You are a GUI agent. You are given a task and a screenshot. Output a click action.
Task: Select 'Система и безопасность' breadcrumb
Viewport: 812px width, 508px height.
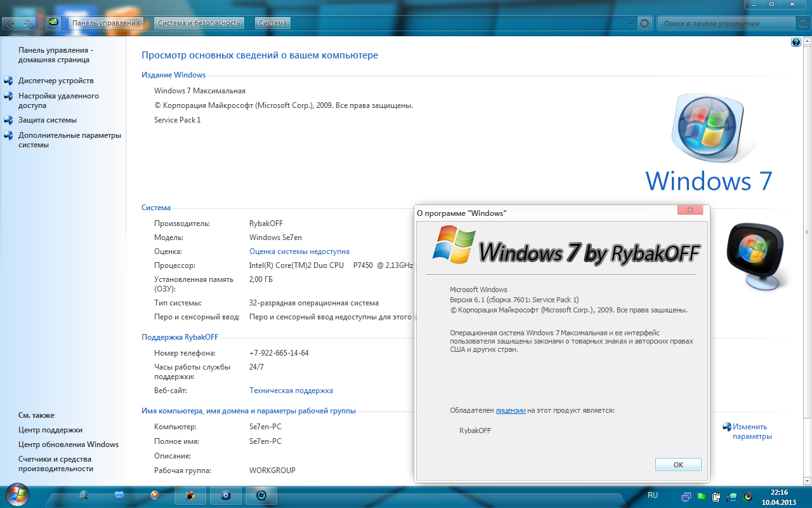click(199, 23)
